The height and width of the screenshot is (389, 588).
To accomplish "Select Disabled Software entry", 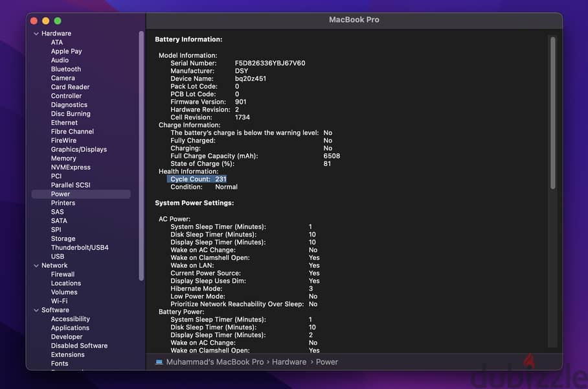I will (80, 346).
